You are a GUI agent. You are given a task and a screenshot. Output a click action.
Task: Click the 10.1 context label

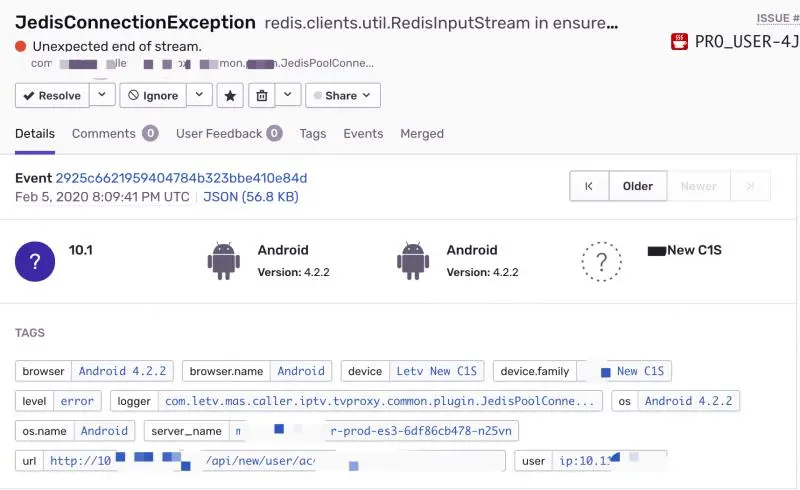click(x=81, y=250)
